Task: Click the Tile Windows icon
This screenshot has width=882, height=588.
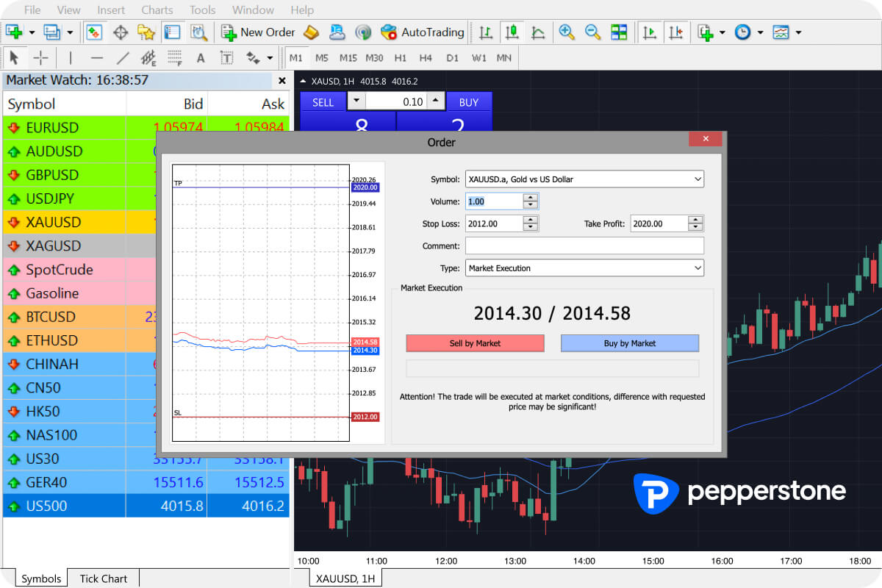Action: 619,32
